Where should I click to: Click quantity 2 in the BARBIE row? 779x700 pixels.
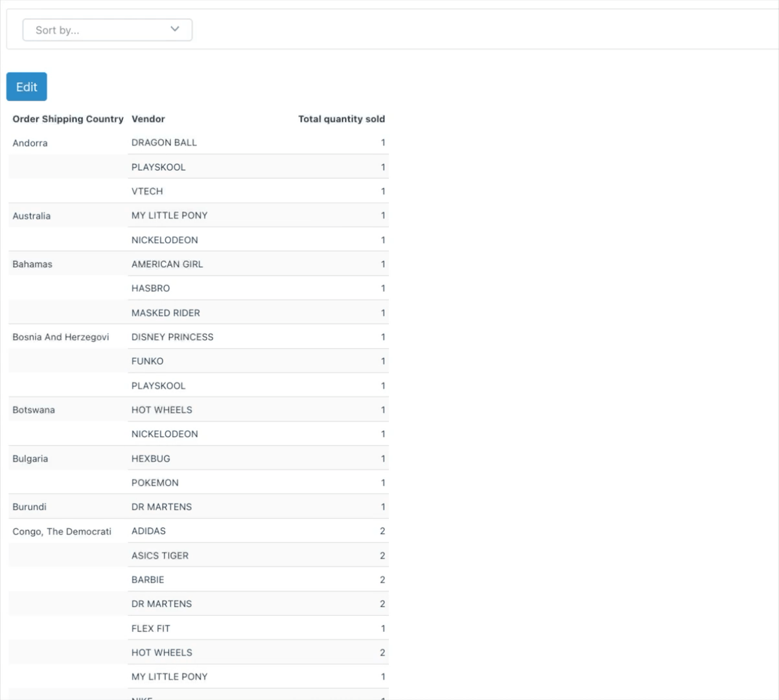pos(382,579)
